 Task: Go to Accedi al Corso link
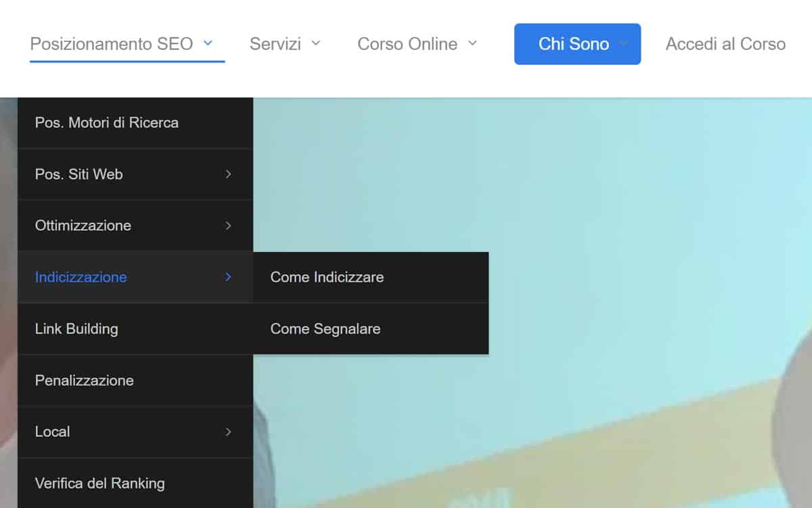(725, 44)
